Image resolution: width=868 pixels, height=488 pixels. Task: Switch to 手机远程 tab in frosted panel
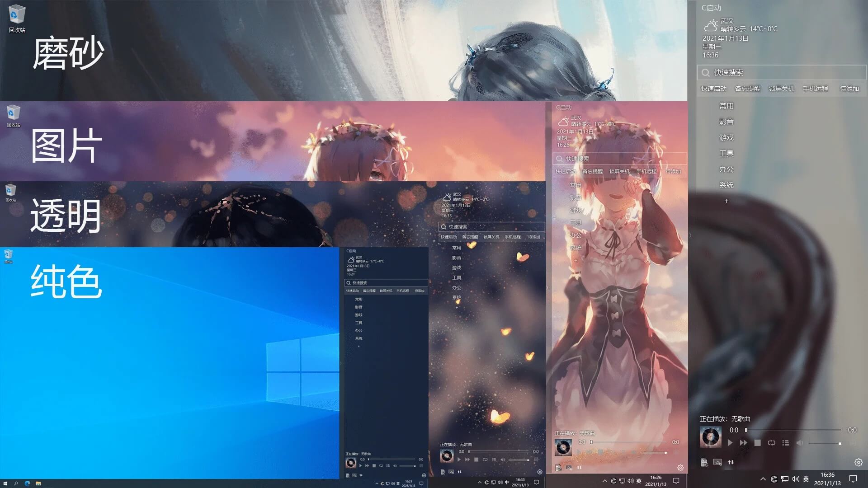pos(816,89)
